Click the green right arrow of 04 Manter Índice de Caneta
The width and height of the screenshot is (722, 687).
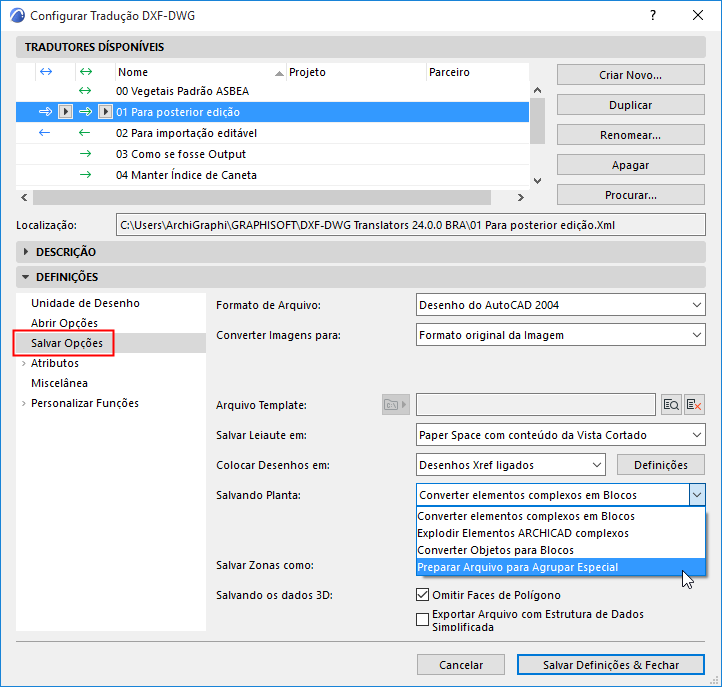(x=86, y=175)
